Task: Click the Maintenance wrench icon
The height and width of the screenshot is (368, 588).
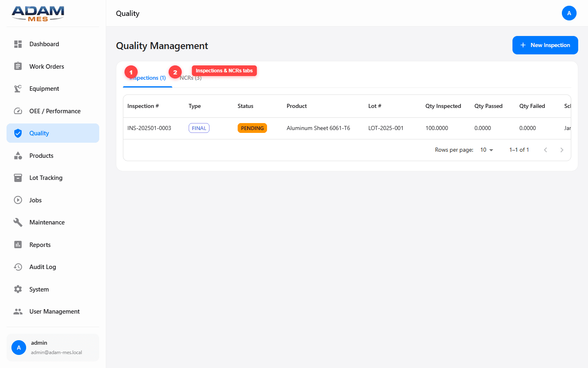Action: 18,222
